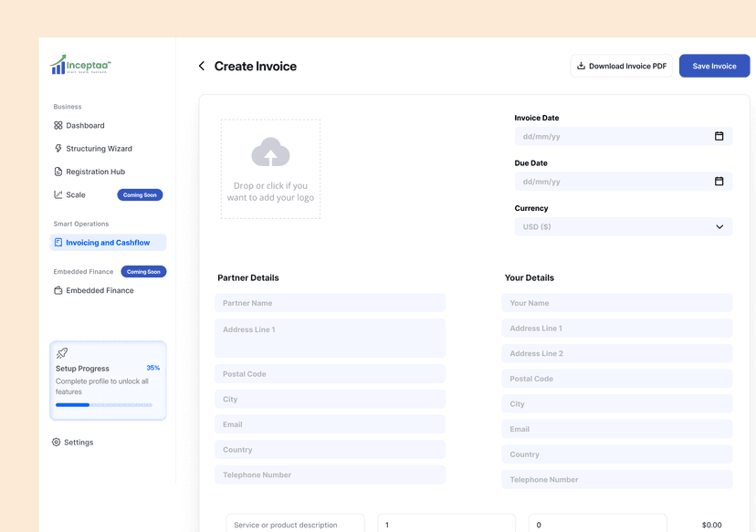Click Service or product description field

tap(295, 525)
